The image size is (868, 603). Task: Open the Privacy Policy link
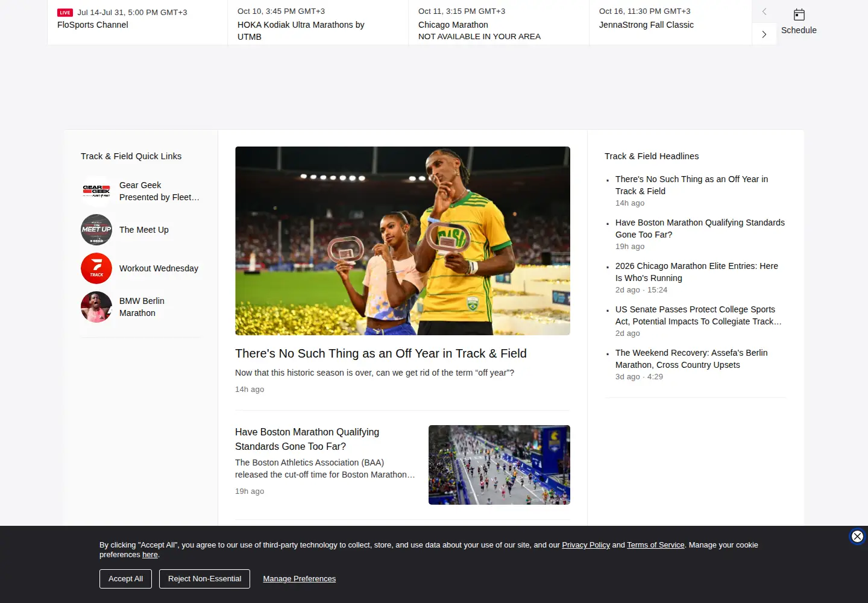click(x=586, y=545)
